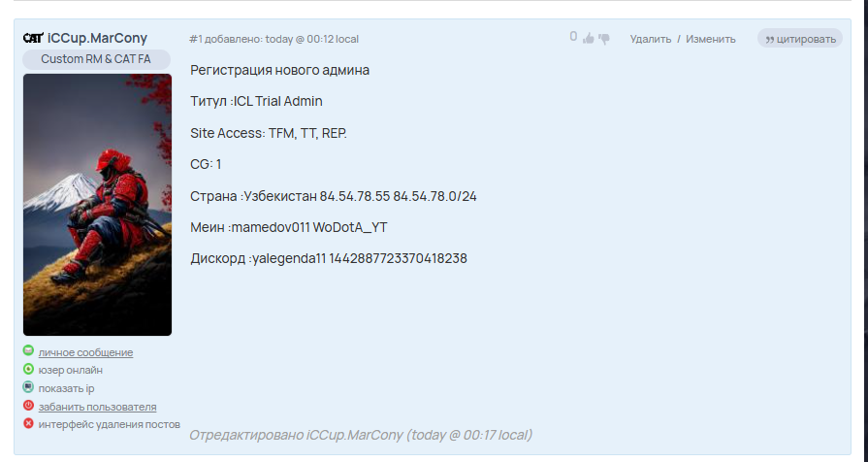Click the thumbs down icon on the post
Viewport: 868px width, 462px height.
tap(604, 39)
